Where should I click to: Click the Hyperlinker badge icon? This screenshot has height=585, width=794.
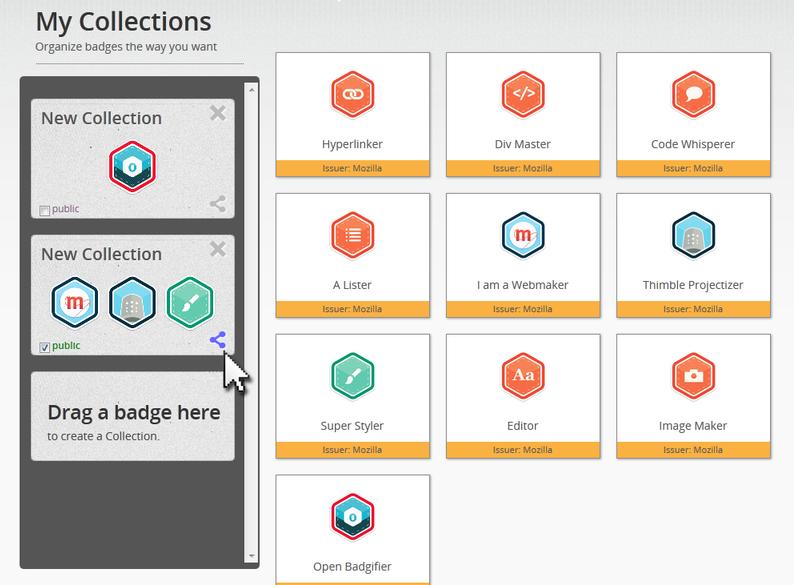352,94
